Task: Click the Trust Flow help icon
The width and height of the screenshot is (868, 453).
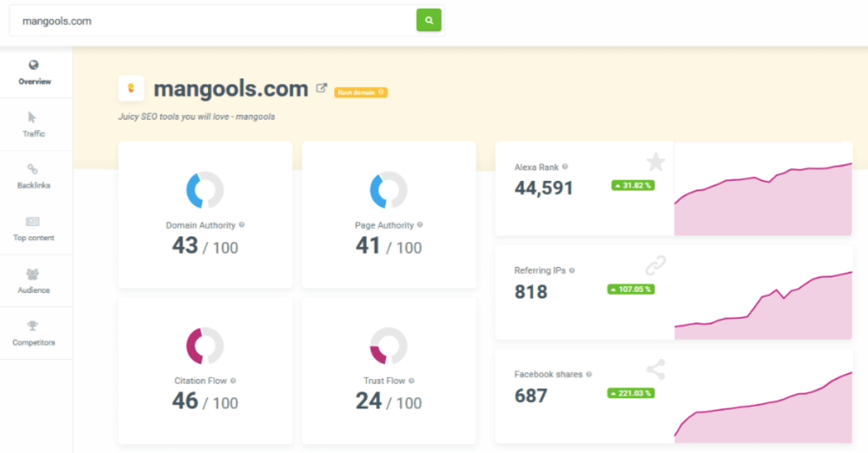Action: pos(411,380)
